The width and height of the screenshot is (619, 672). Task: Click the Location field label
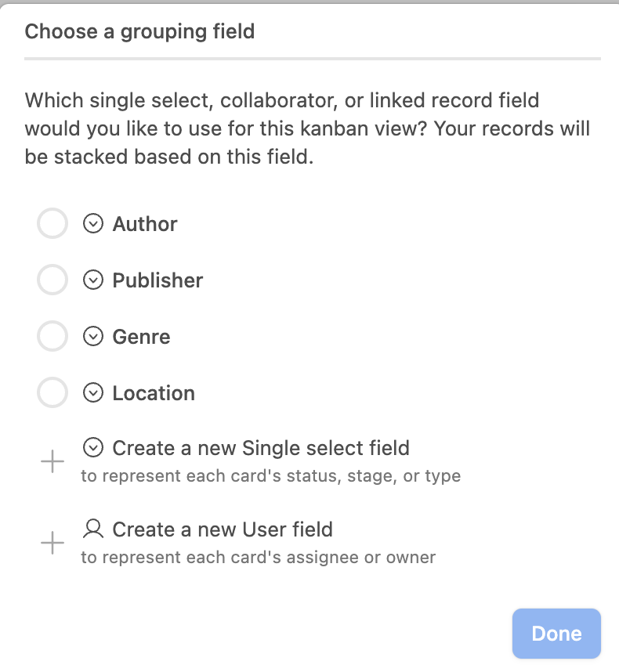pyautogui.click(x=154, y=393)
